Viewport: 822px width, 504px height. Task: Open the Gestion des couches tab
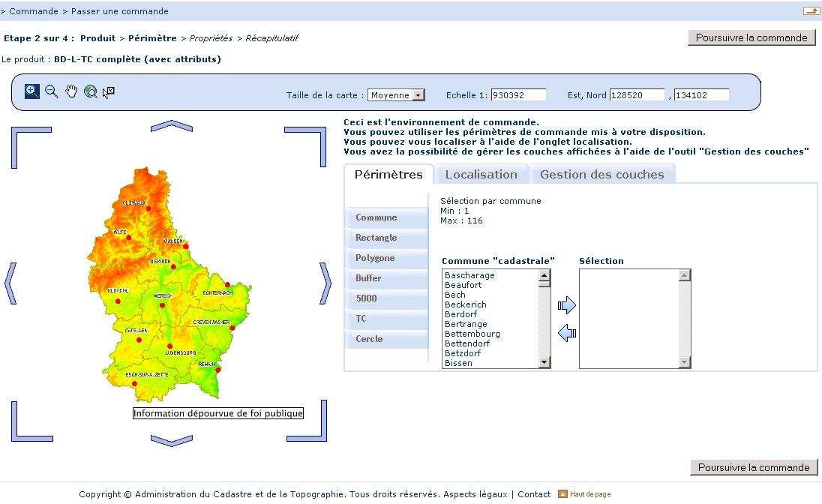tap(601, 175)
